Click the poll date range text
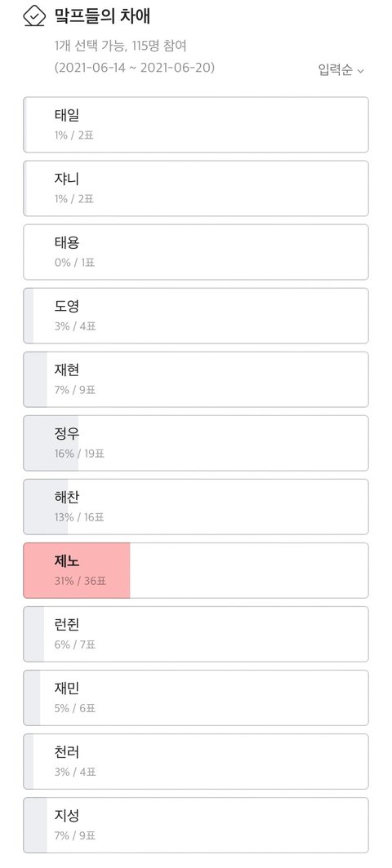Screen dimensions: 392x868 click(x=135, y=68)
